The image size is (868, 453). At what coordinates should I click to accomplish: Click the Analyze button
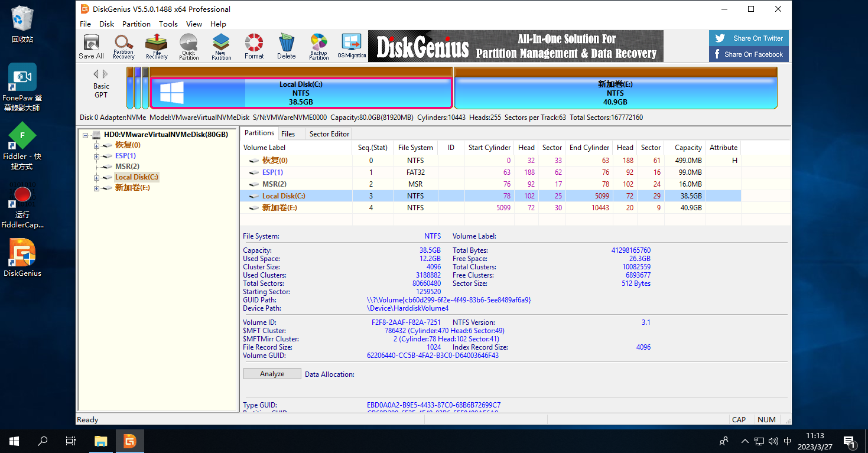[272, 373]
